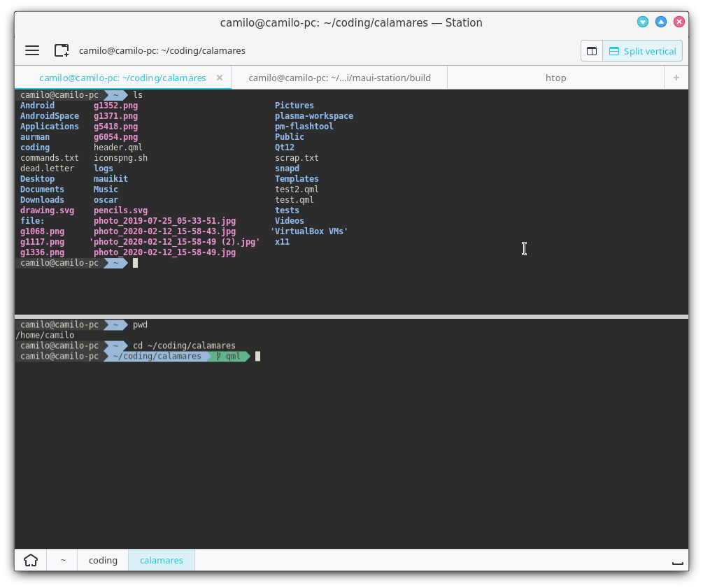This screenshot has width=703, height=588.
Task: Focus the bottom terminal prompt
Action: [257, 356]
